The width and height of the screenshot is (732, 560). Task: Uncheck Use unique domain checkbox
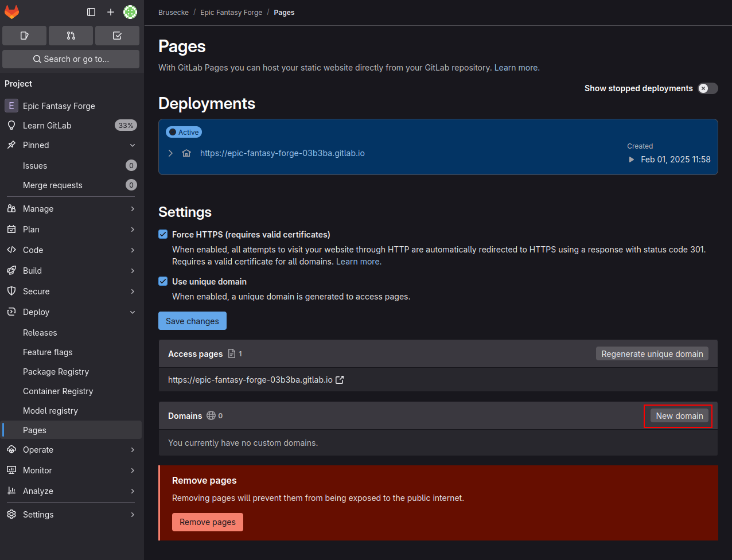163,282
